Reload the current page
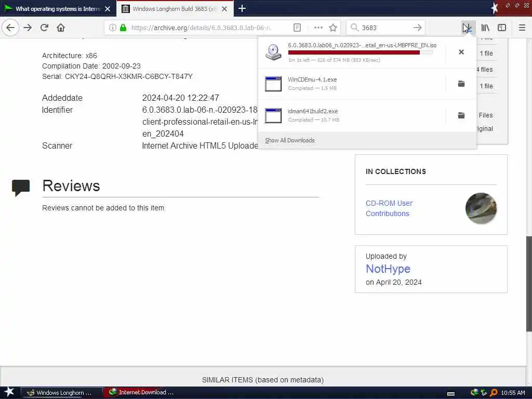Screen dimensions: 532x399 (44, 28)
